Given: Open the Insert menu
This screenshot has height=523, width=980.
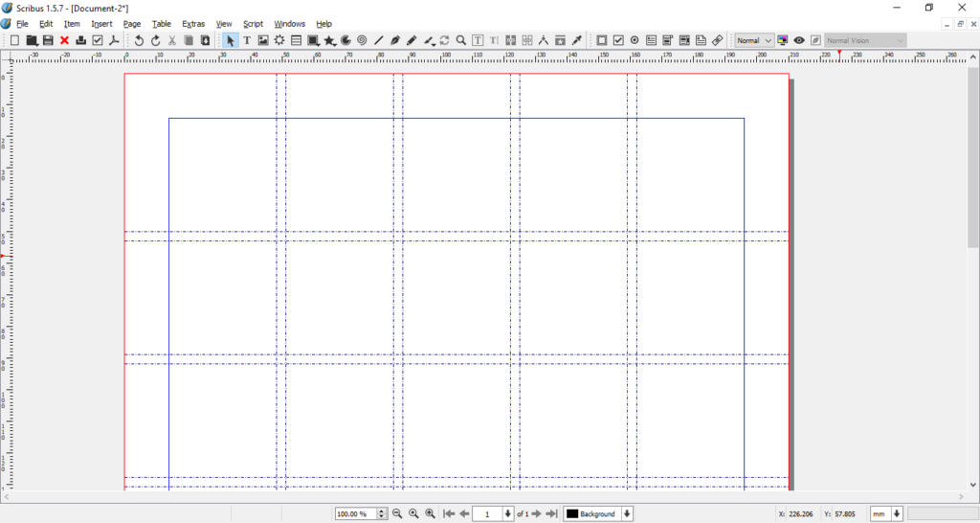Looking at the screenshot, I should pos(101,24).
